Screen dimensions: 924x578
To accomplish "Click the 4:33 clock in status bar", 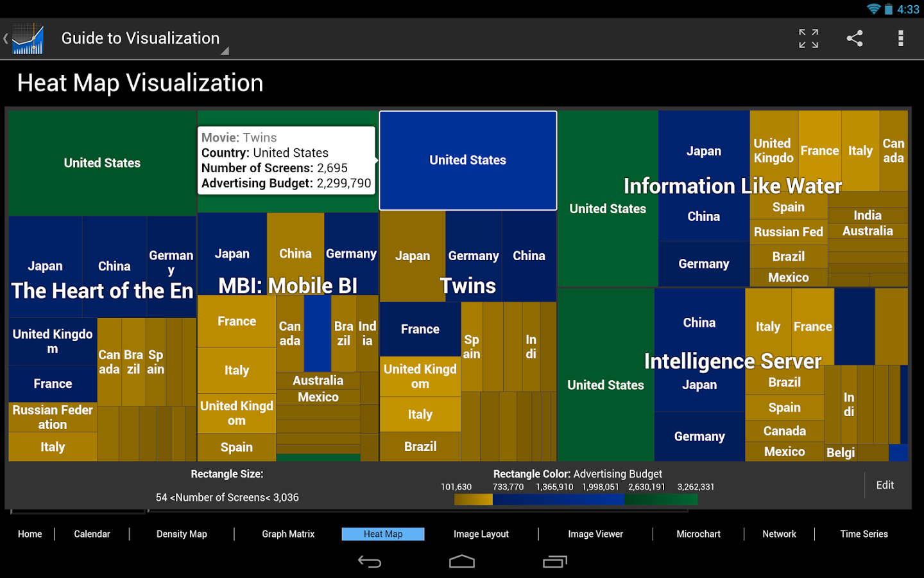I will [908, 9].
